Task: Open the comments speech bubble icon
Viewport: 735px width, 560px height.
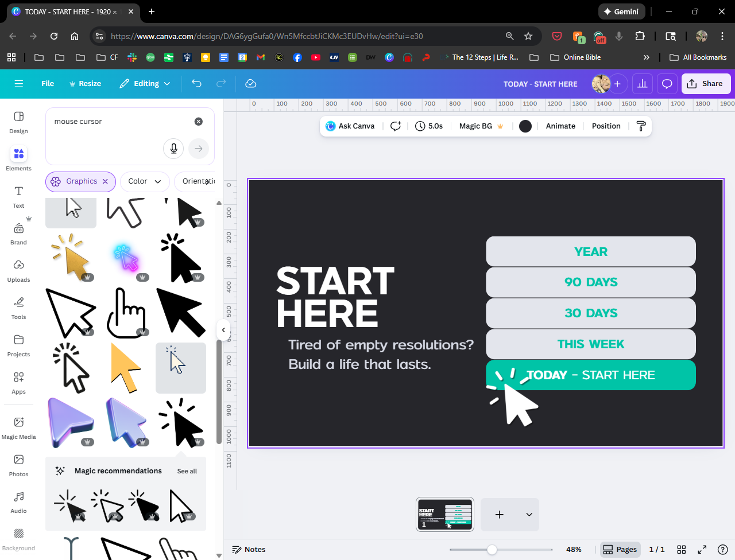Action: pyautogui.click(x=667, y=84)
